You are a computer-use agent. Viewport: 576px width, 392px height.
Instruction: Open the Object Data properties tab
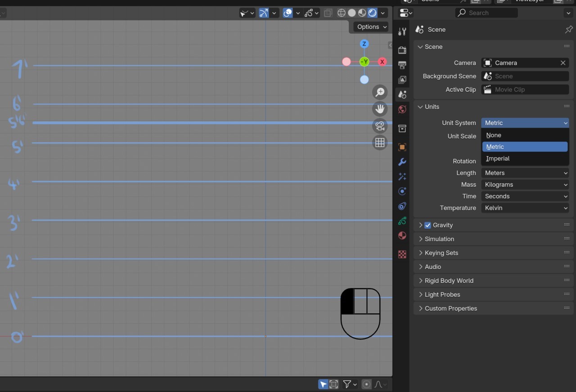coord(402,221)
